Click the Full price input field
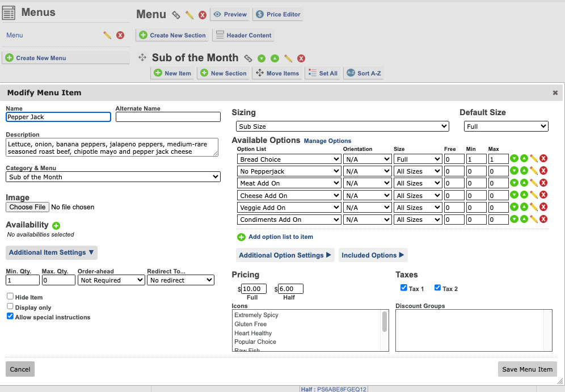This screenshot has height=392, width=565. 254,289
